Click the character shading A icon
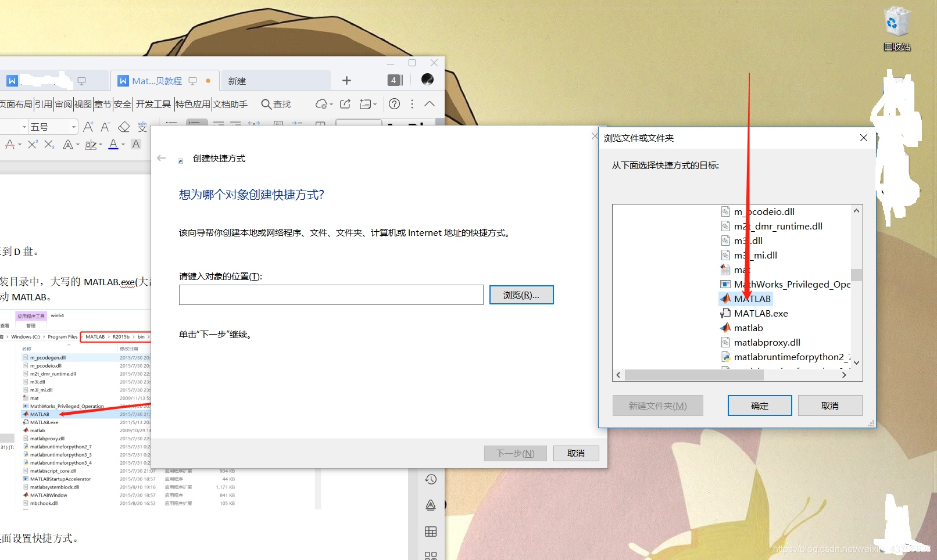The width and height of the screenshot is (937, 560). 136,144
